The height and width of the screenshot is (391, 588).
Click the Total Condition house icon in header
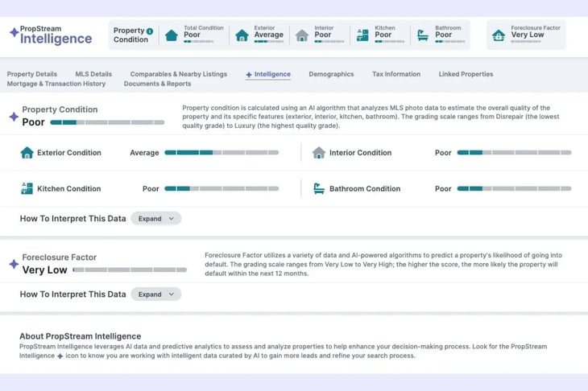(x=172, y=35)
